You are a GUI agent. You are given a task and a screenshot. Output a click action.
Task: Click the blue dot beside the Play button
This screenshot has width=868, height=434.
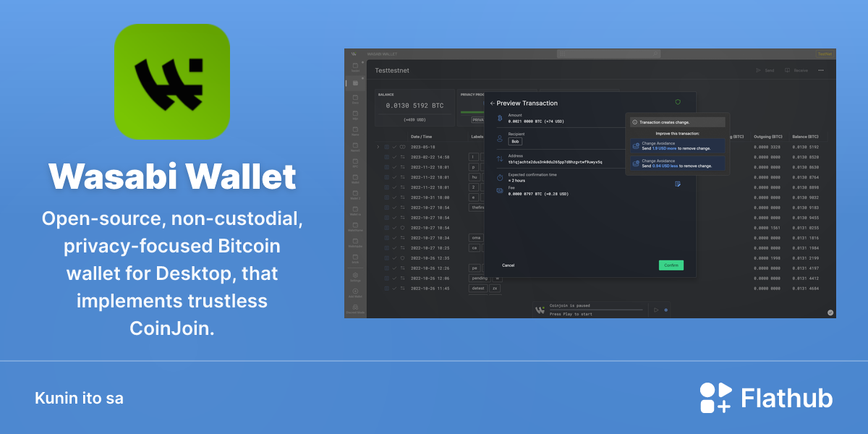[666, 310]
